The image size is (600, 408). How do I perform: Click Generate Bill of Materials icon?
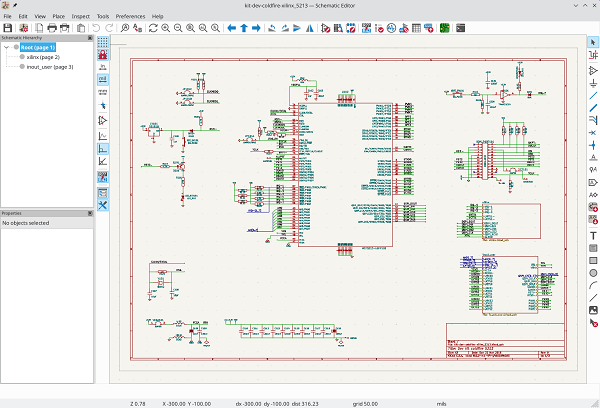(429, 28)
